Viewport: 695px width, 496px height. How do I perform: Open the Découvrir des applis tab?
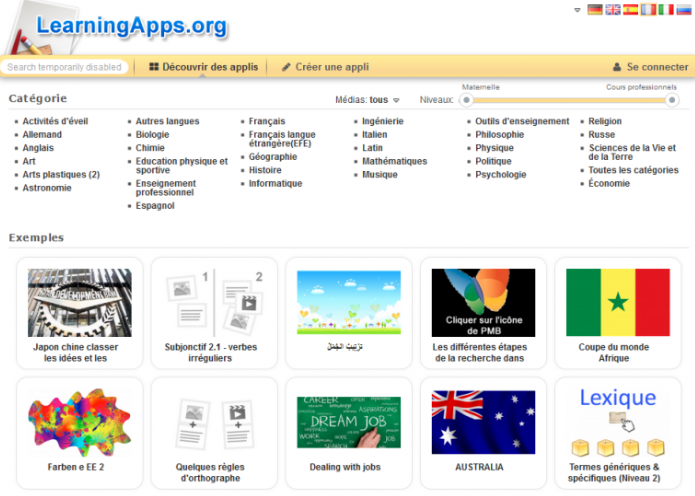click(x=203, y=67)
